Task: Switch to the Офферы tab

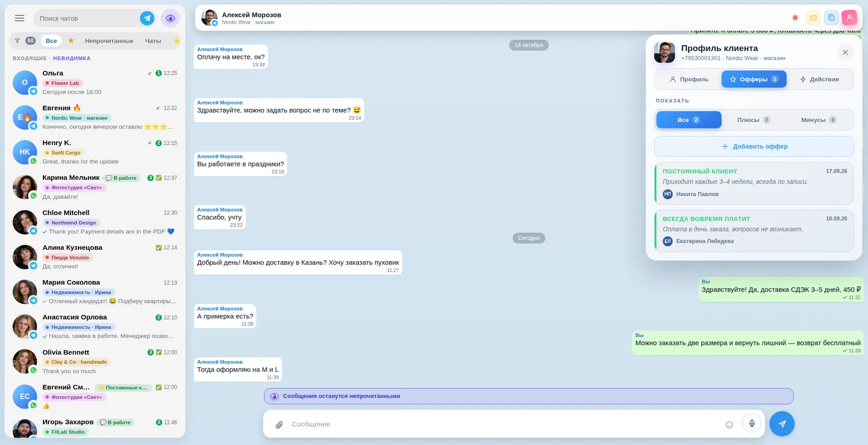Action: pos(754,79)
